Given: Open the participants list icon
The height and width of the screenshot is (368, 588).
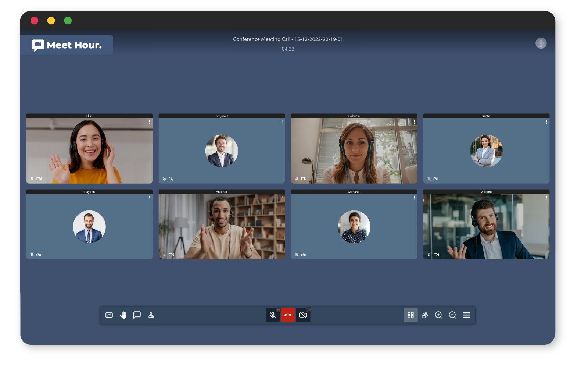Looking at the screenshot, I should pyautogui.click(x=425, y=315).
